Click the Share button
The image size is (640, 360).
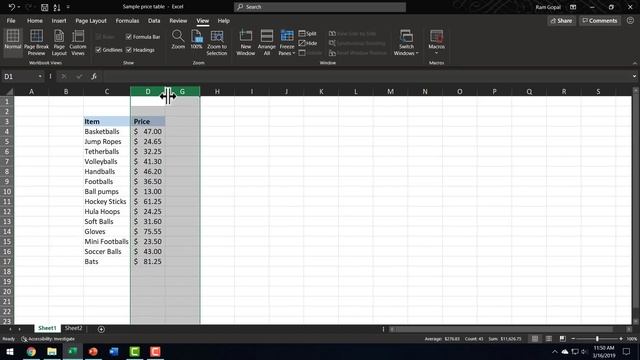click(x=562, y=21)
